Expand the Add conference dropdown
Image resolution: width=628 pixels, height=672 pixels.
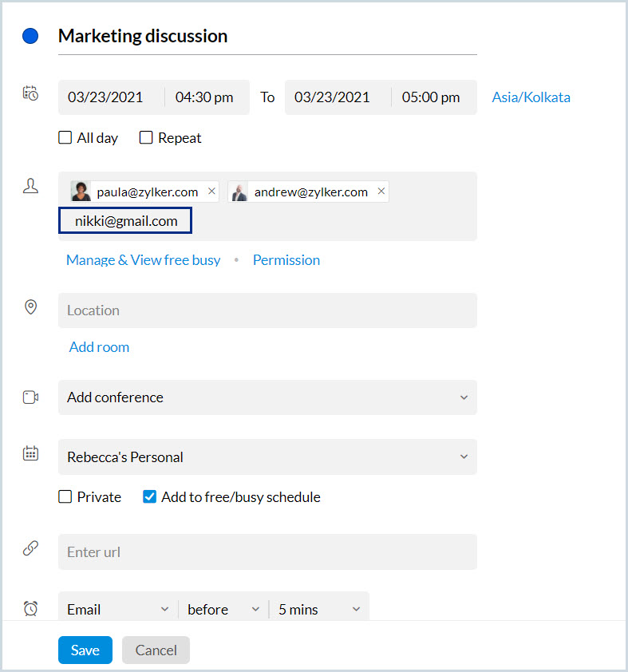coord(267,397)
